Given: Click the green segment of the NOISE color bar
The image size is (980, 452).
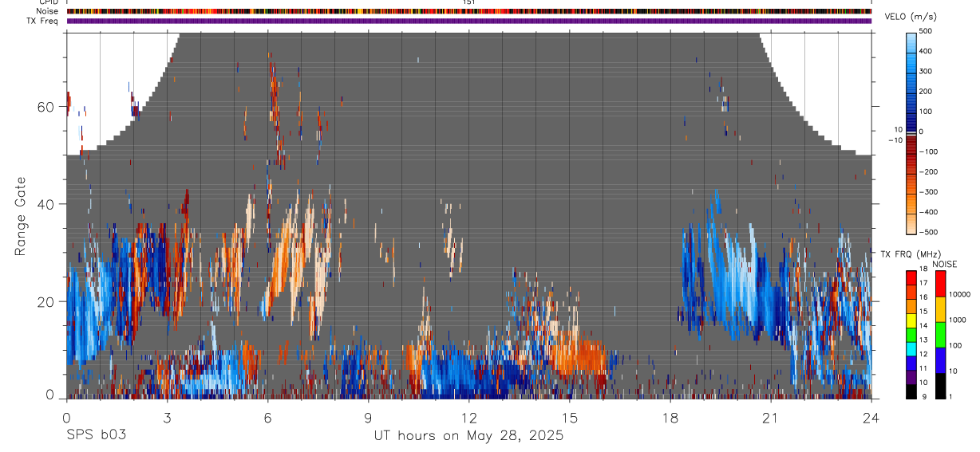Looking at the screenshot, I should pyautogui.click(x=939, y=334).
